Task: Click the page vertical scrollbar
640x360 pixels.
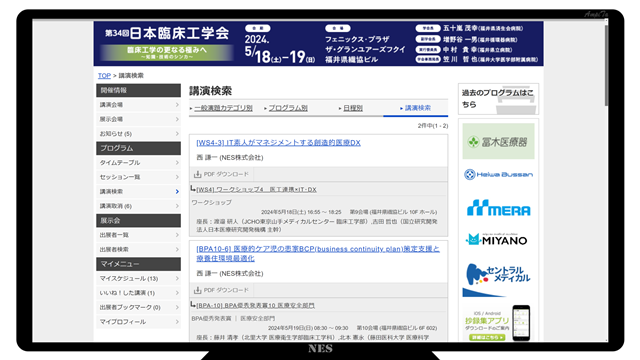Action: coord(606,65)
